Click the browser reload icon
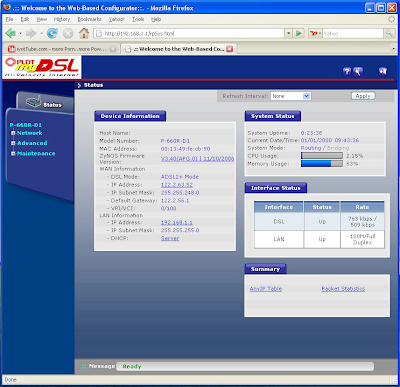 tap(52, 33)
